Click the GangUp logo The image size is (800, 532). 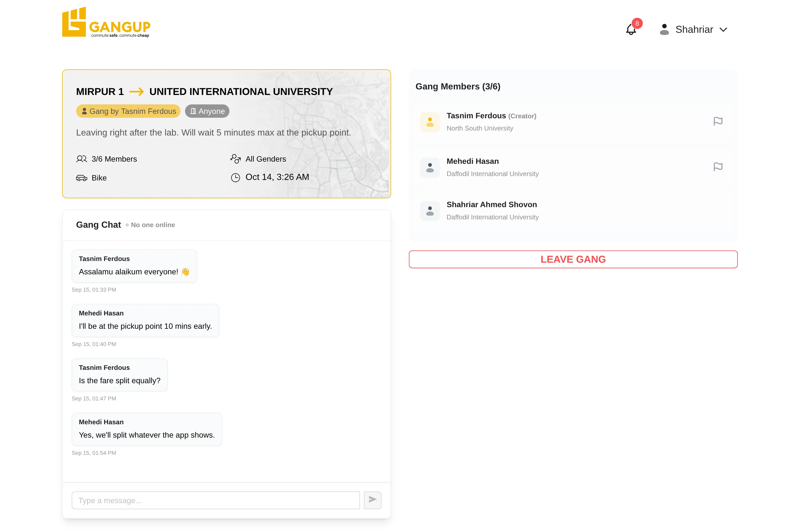coord(106,22)
